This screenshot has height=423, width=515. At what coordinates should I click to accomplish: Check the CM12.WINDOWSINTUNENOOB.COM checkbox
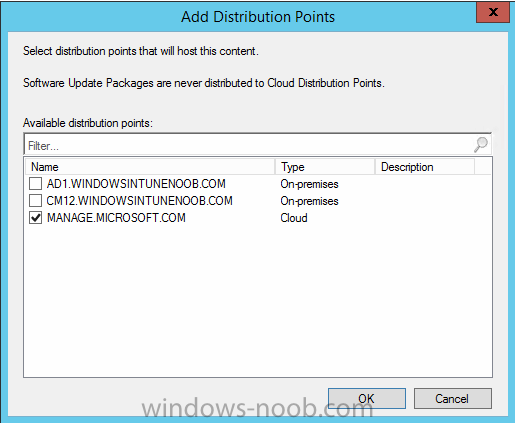(35, 201)
